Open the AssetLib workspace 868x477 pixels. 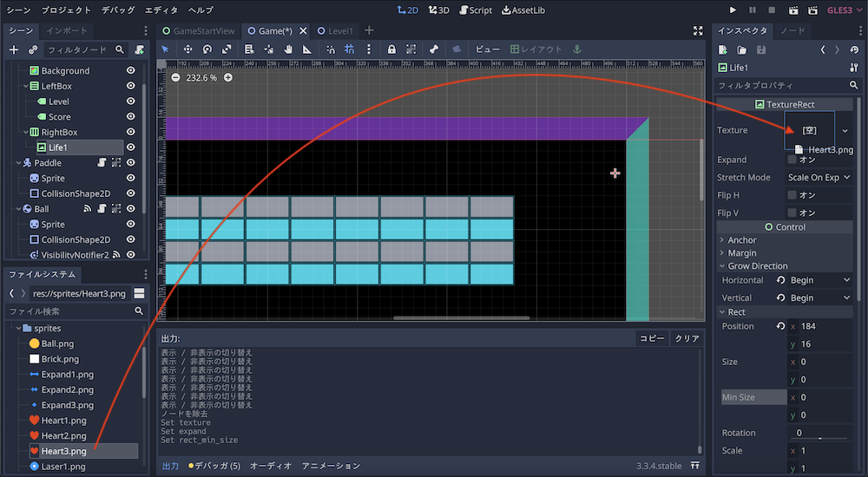click(523, 10)
